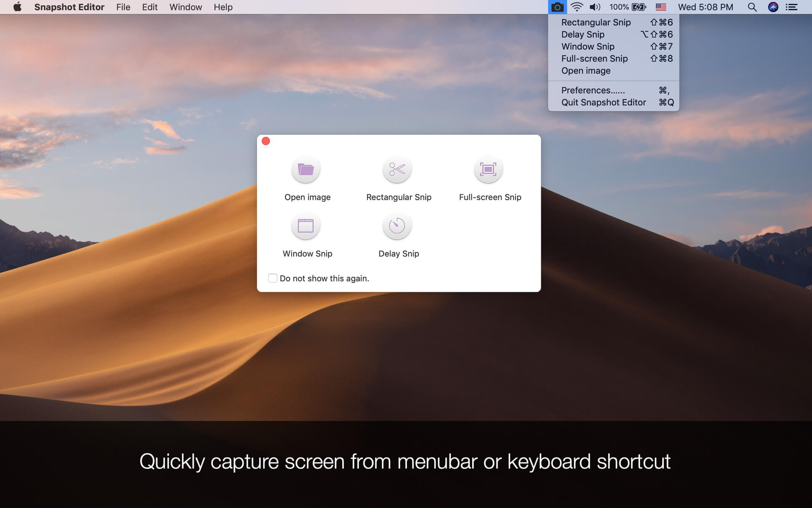Click the Open image folder icon
The height and width of the screenshot is (508, 812).
click(306, 169)
